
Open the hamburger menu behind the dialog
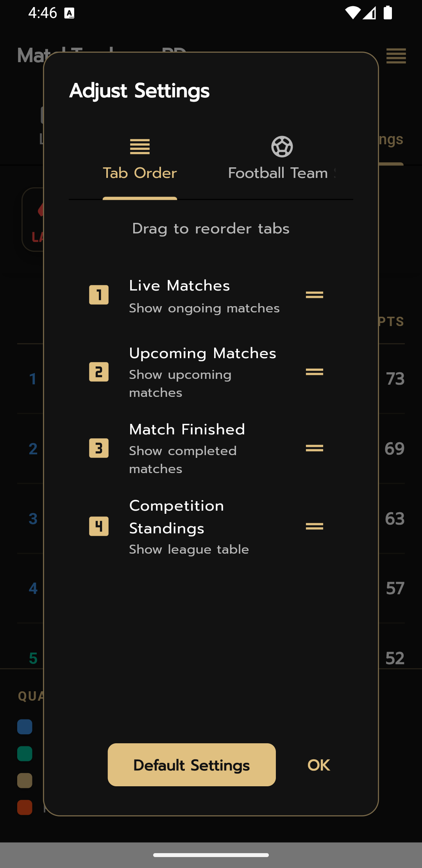coord(396,56)
